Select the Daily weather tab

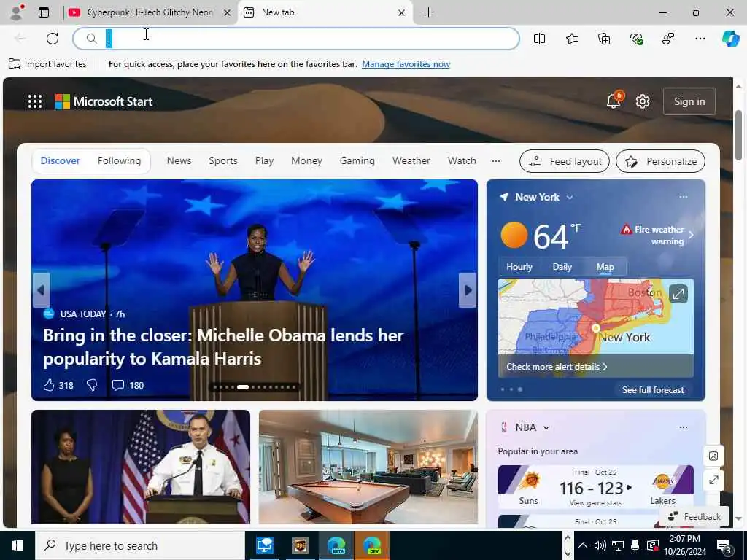[562, 267]
